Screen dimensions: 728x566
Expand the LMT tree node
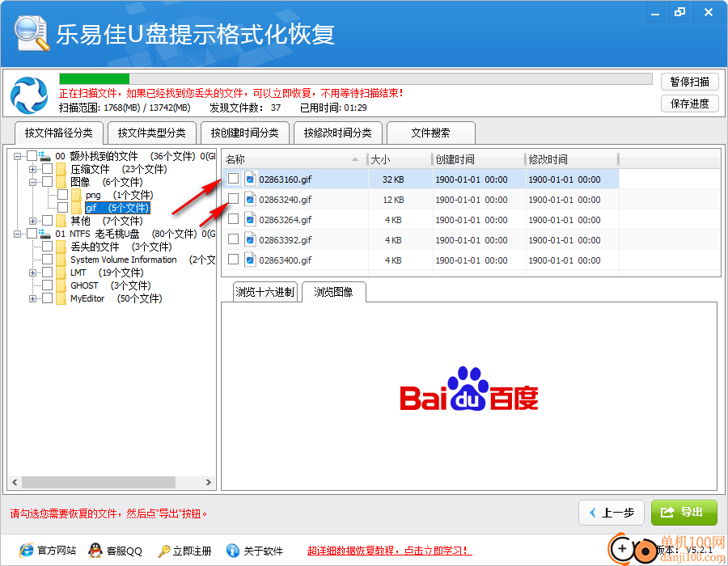pyautogui.click(x=32, y=272)
